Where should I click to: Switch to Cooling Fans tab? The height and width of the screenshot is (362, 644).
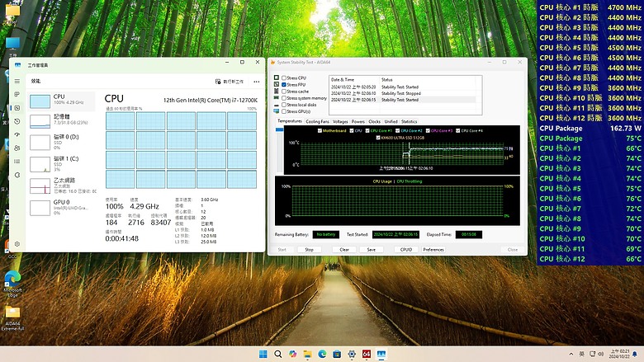click(318, 122)
